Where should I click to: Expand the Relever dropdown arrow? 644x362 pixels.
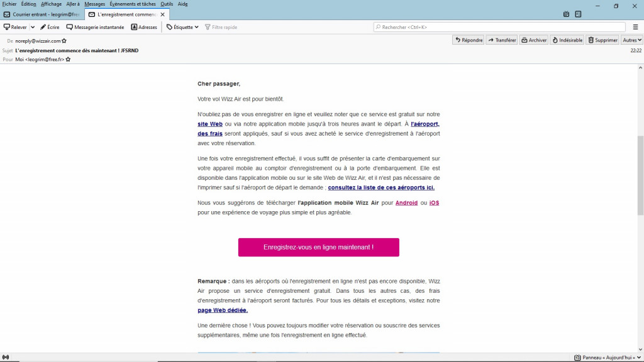pos(33,27)
